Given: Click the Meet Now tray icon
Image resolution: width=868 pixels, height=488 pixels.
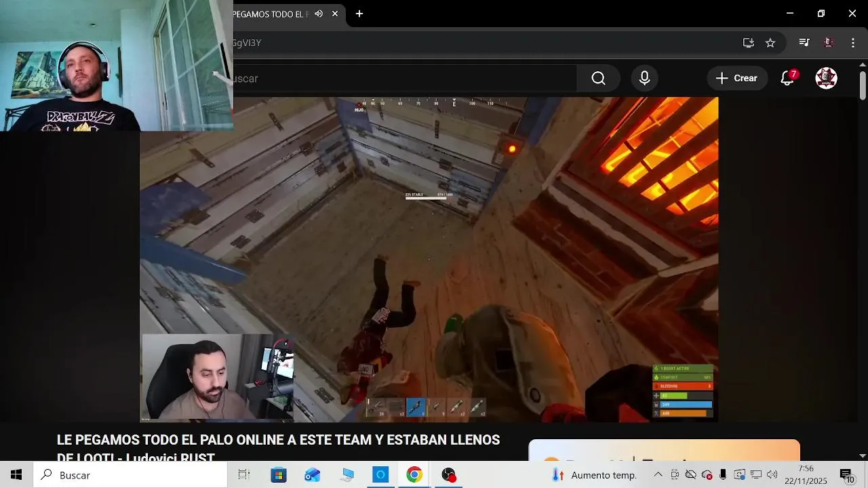Looking at the screenshot, I should pos(675,475).
